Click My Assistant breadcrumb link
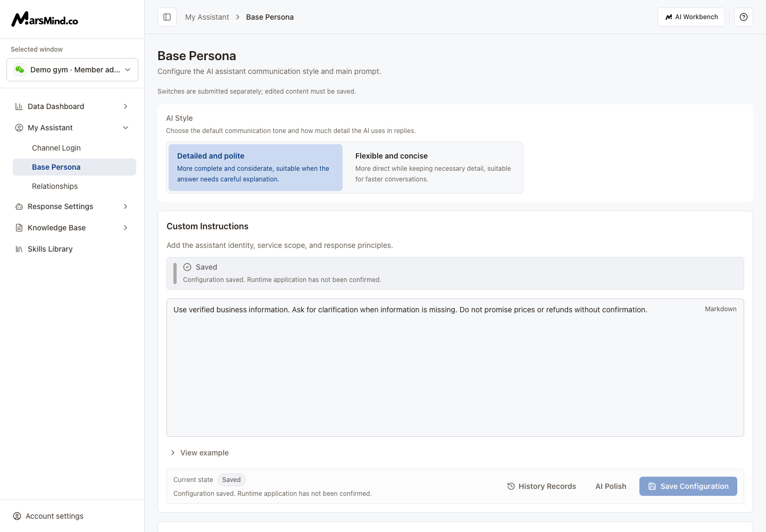The width and height of the screenshot is (766, 532). [x=207, y=17]
